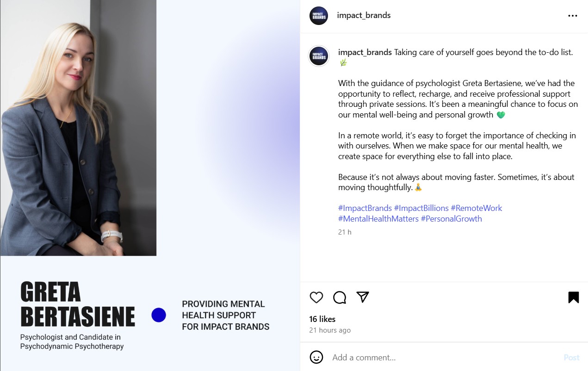The width and height of the screenshot is (588, 371).
Task: Open the #RemoteWork hashtag
Action: pyautogui.click(x=477, y=208)
